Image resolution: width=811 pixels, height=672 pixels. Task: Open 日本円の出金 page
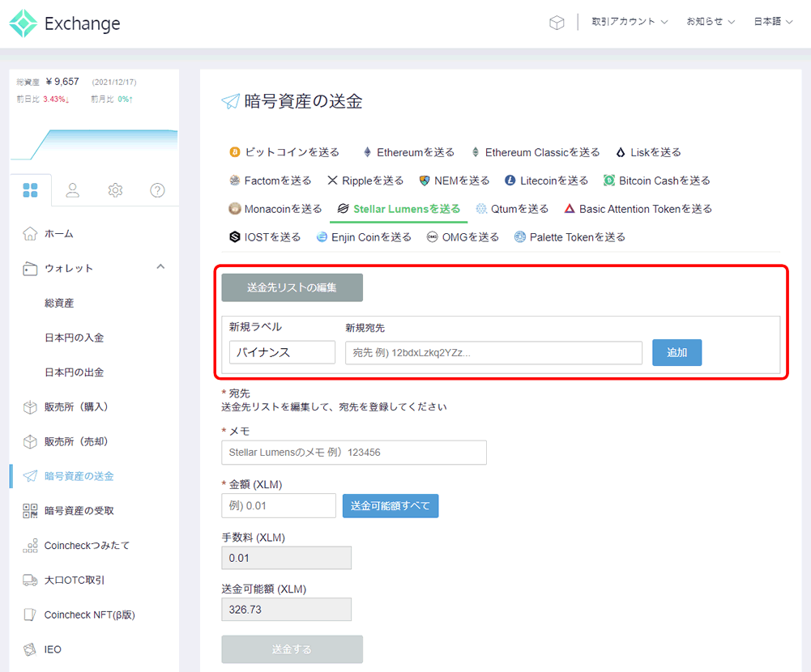click(x=74, y=372)
